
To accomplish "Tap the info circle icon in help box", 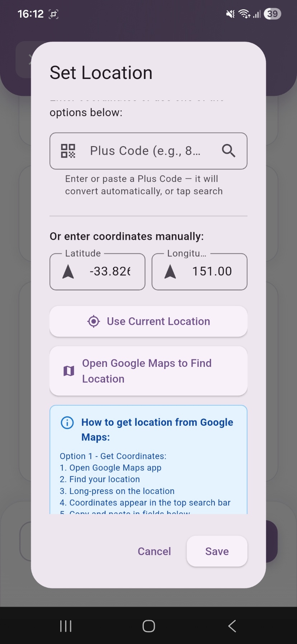I will 67,423.
